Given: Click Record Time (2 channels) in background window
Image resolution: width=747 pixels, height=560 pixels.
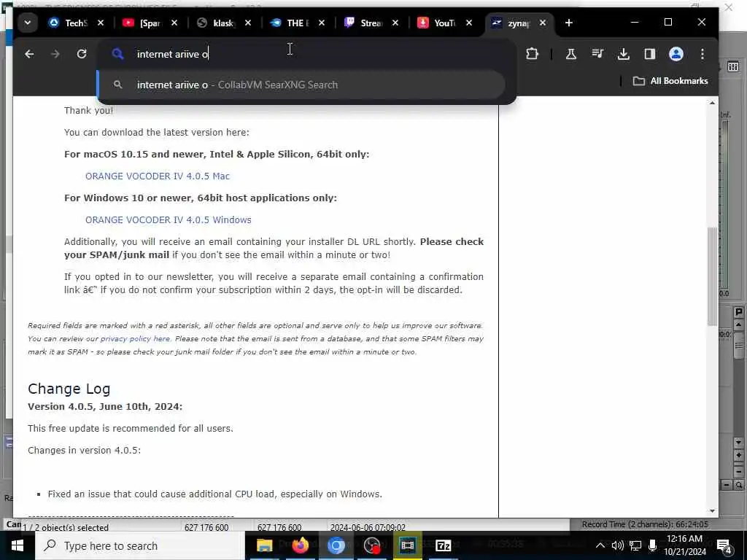Looking at the screenshot, I should tap(645, 524).
